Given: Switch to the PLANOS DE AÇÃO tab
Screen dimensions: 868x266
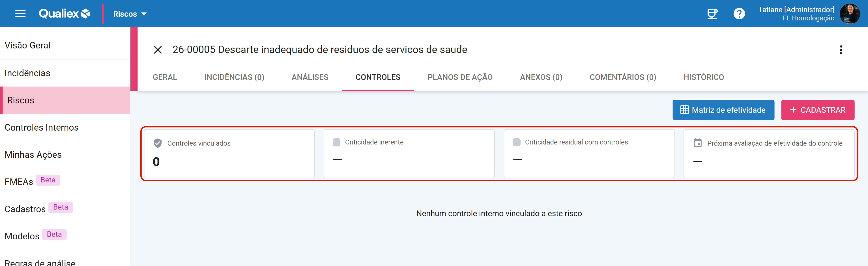Looking at the screenshot, I should coord(460,77).
